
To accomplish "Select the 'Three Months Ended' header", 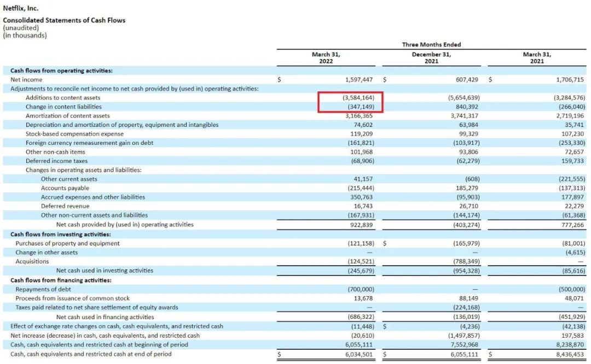I will click(x=431, y=44).
